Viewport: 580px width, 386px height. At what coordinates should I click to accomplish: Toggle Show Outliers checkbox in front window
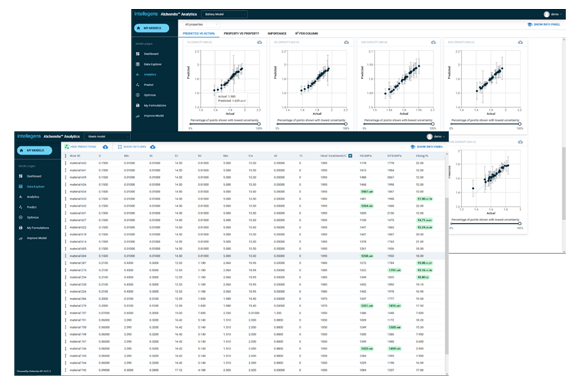pyautogui.click(x=120, y=147)
